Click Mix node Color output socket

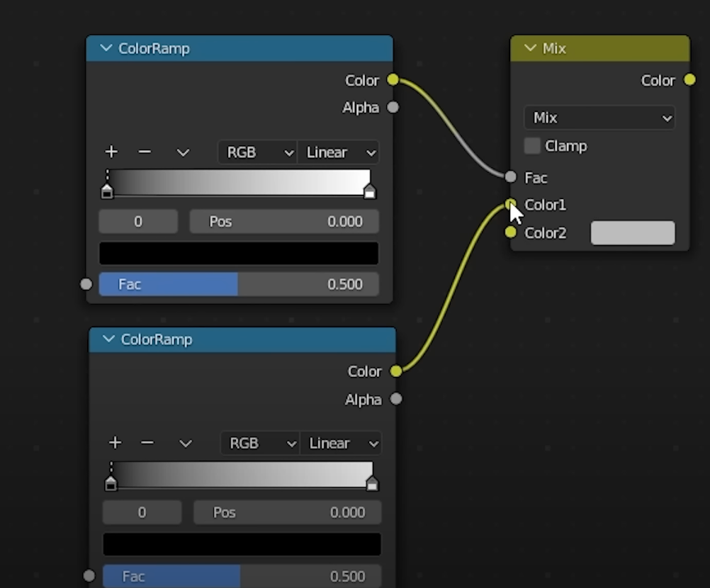[x=689, y=80]
